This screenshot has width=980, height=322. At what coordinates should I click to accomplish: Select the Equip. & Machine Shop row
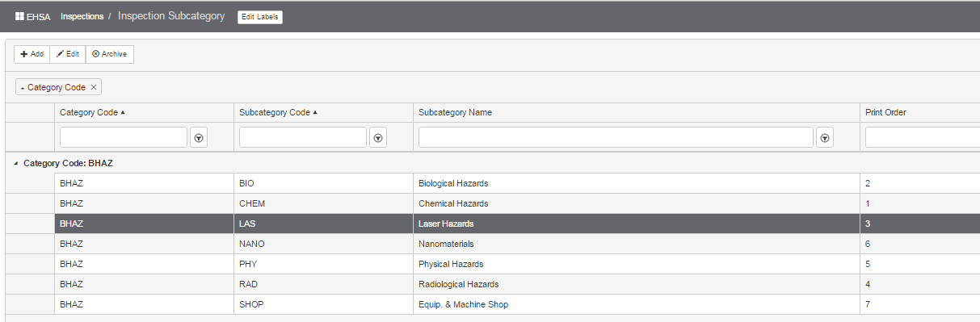493,304
